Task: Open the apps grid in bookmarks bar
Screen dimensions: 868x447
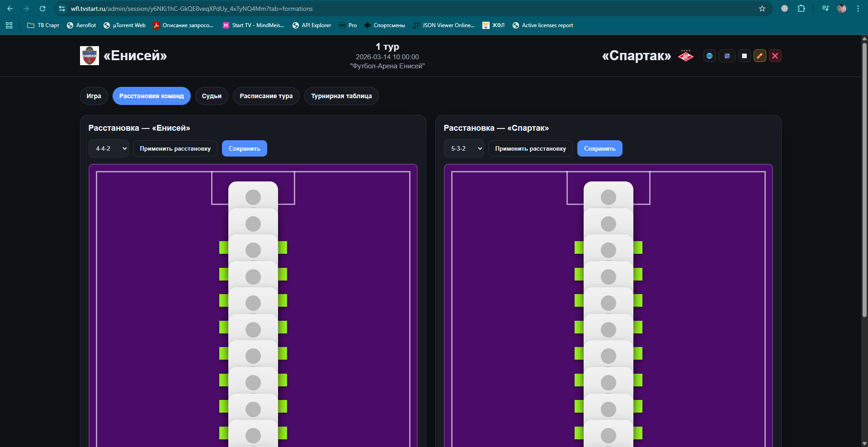Action: tap(9, 25)
